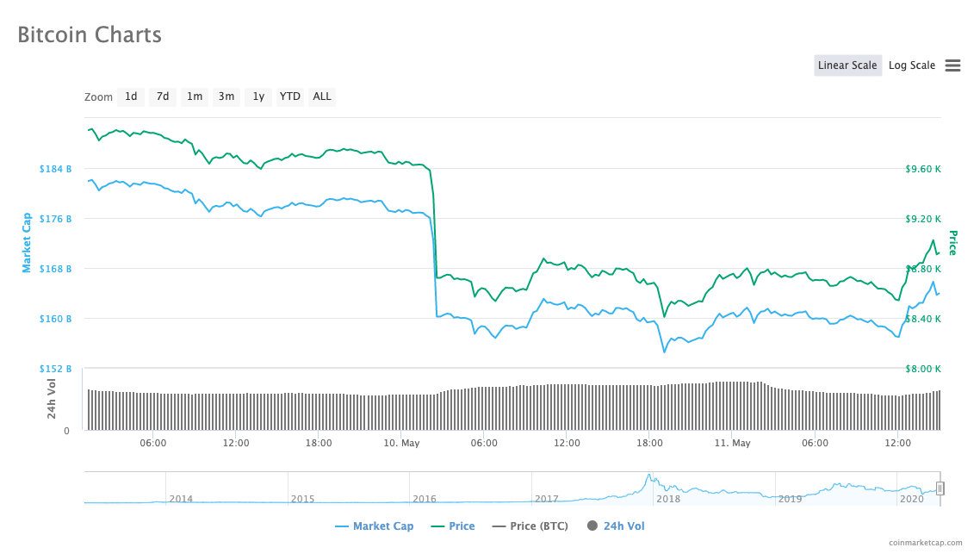Set zoom range to 1m

tap(195, 96)
